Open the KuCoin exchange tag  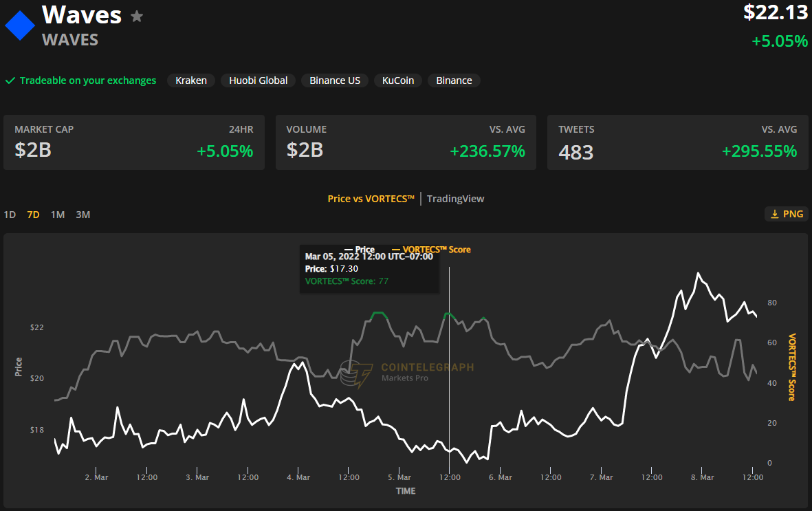pyautogui.click(x=398, y=80)
